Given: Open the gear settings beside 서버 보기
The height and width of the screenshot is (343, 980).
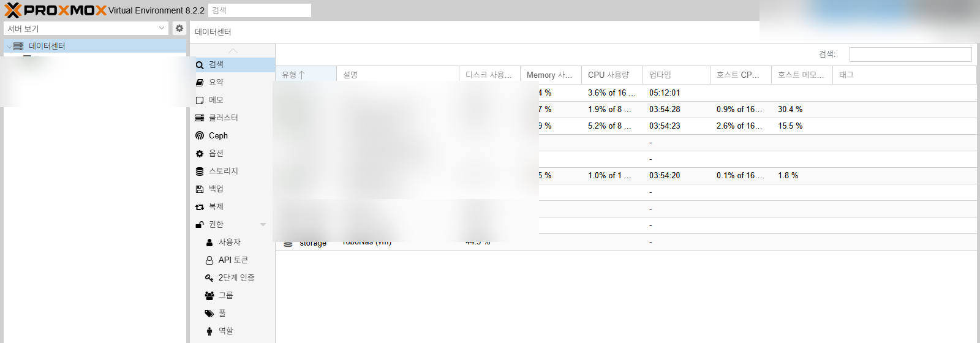Looking at the screenshot, I should point(179,28).
